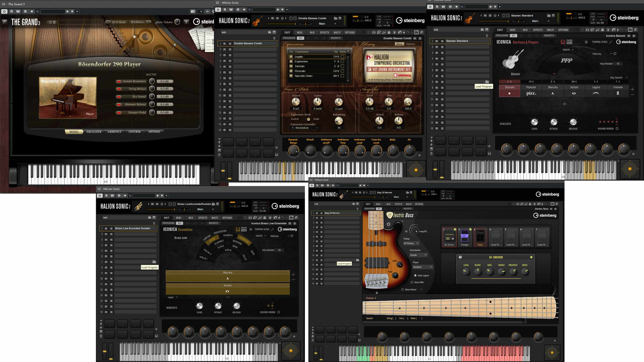
Task: Click the bass guitar program icon in Bag Of Nerves header
Action: click(344, 195)
